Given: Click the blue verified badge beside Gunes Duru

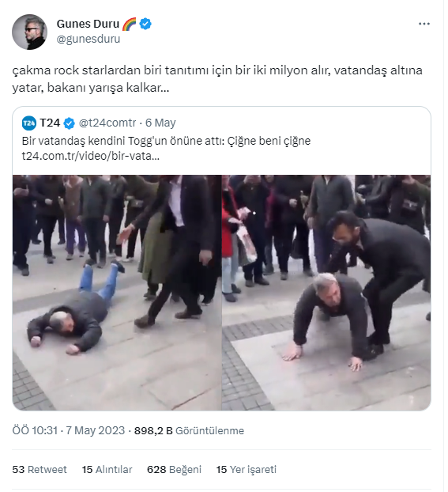Looking at the screenshot, I should 145,24.
